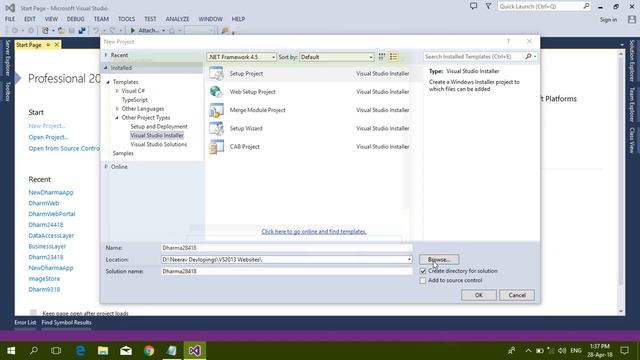Select the Setup Wizard template icon
The height and width of the screenshot is (360, 640).
click(216, 129)
